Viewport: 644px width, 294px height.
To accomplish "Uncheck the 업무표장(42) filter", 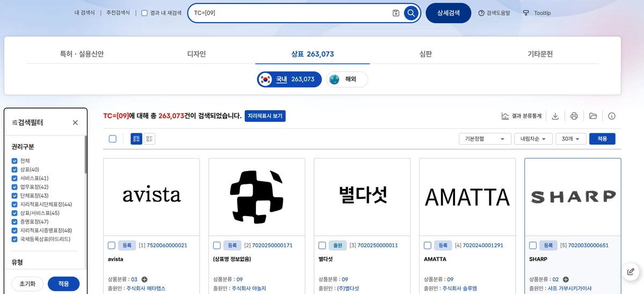I will click(14, 187).
